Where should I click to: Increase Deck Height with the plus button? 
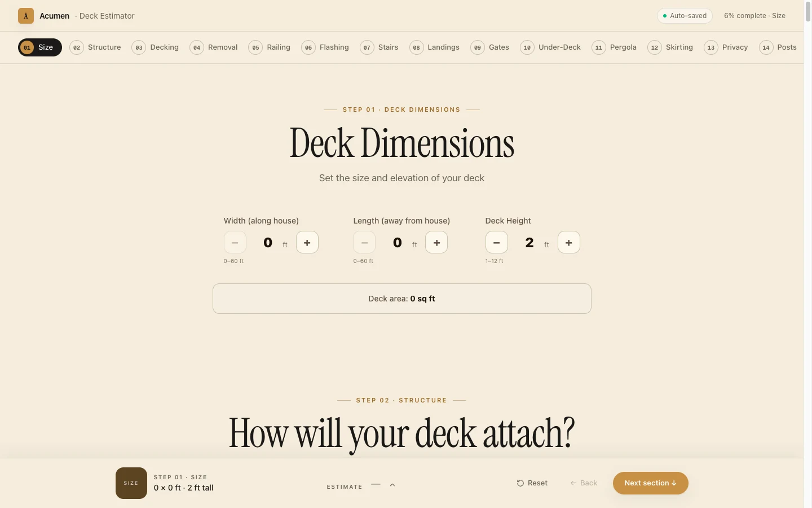[569, 243]
